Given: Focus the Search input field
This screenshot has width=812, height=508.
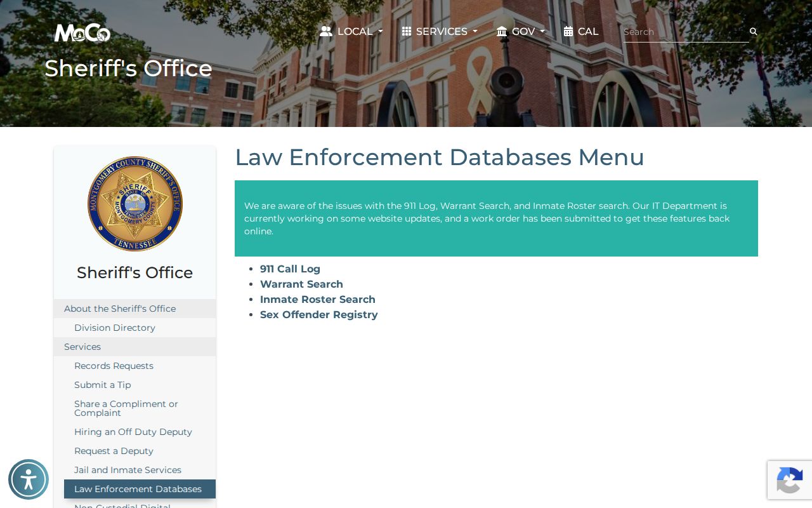Looking at the screenshot, I should click(685, 32).
